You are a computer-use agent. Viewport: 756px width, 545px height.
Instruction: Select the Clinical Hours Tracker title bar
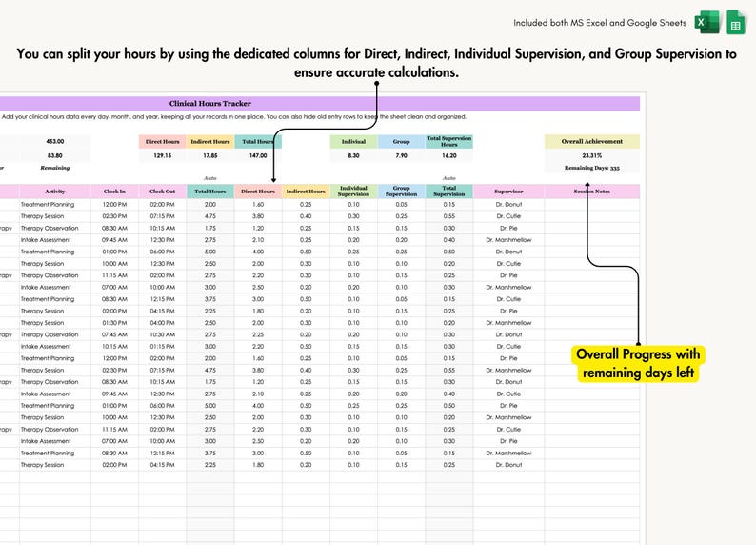[x=320, y=103]
